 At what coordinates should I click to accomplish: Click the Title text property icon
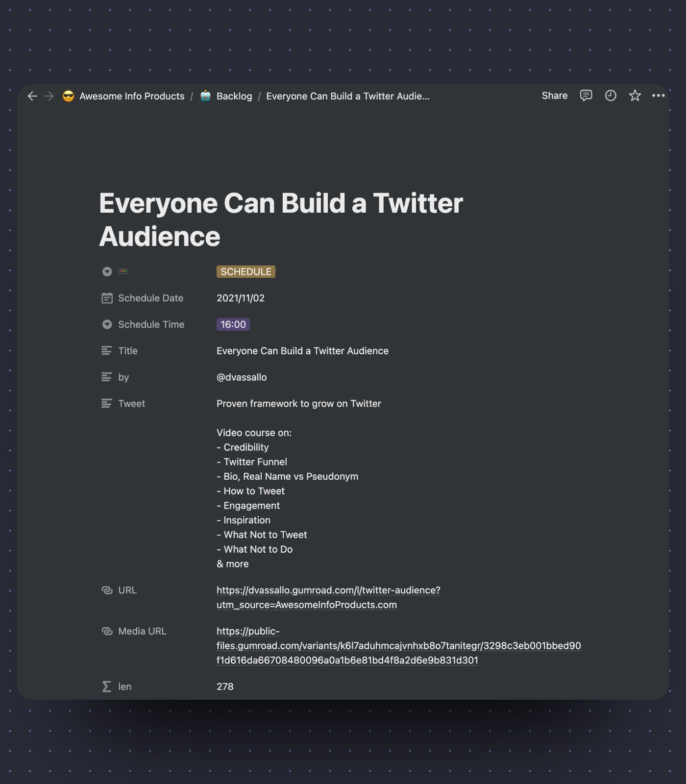(x=106, y=351)
